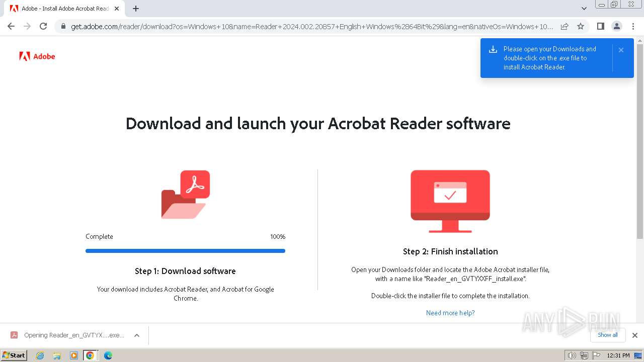Click the PDF folder illustration for Step 1
The height and width of the screenshot is (362, 644).
(x=185, y=195)
